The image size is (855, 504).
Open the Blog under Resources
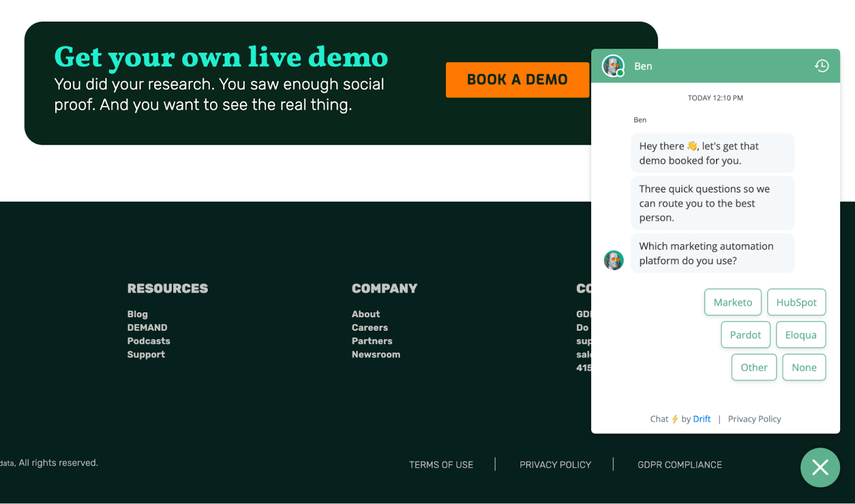click(x=137, y=314)
